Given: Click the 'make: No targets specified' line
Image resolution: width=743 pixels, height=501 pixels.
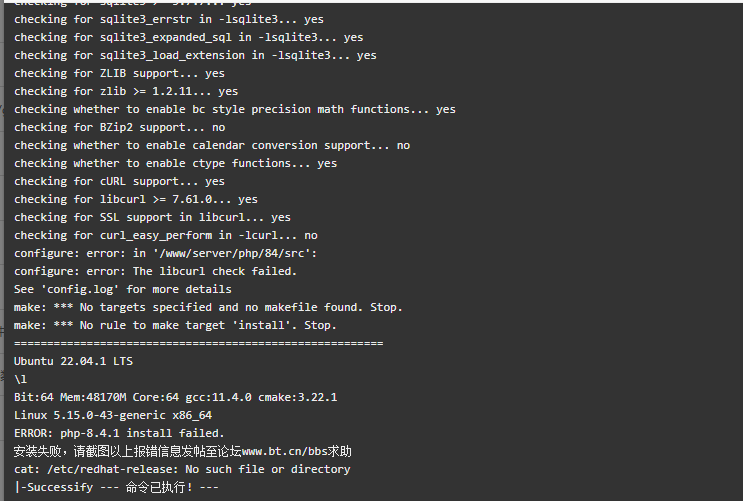Looking at the screenshot, I should coord(208,307).
